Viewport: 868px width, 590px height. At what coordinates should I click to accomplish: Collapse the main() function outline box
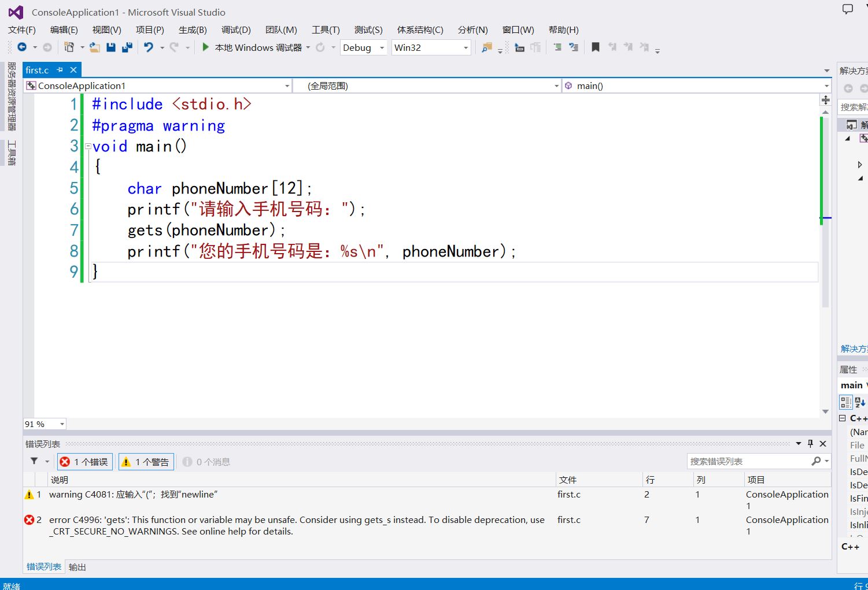(88, 147)
